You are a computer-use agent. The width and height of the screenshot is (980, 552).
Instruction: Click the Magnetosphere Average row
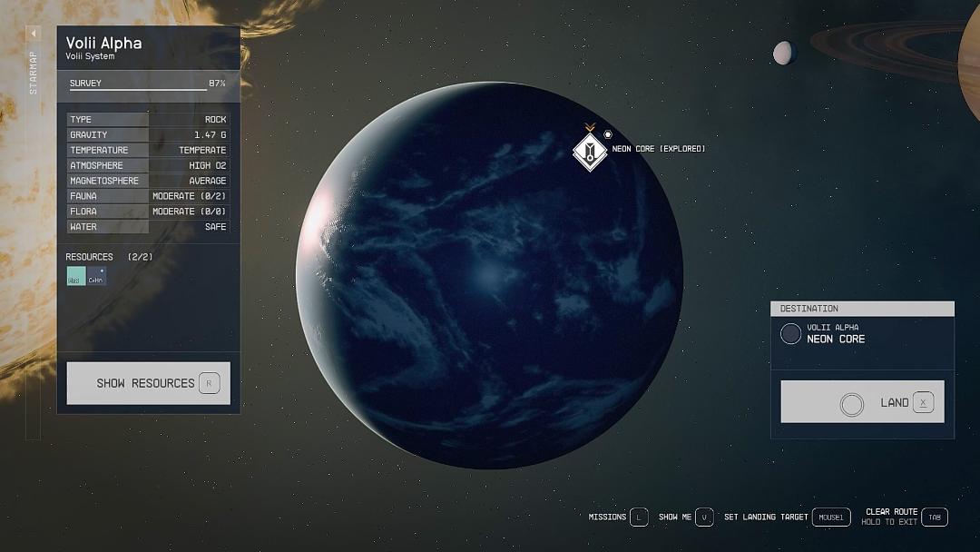148,181
